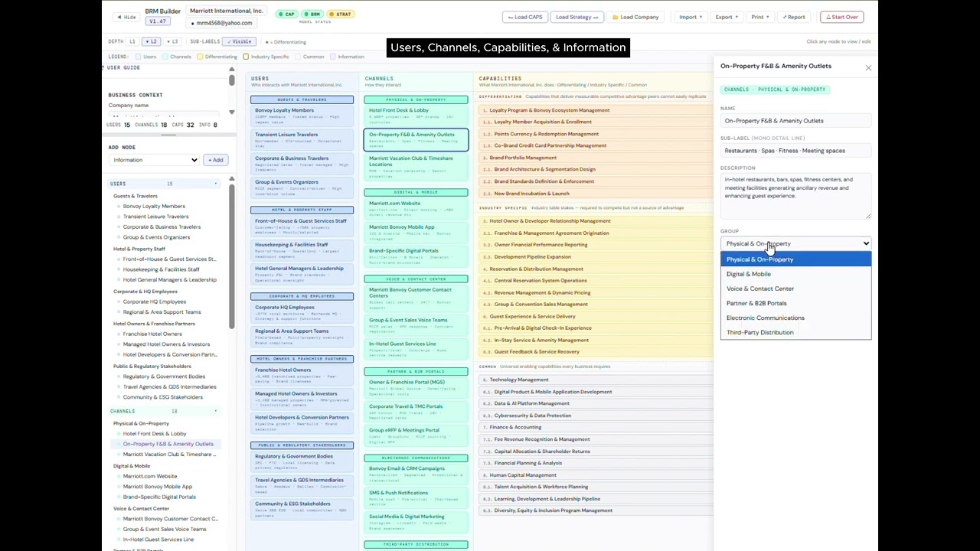The width and height of the screenshot is (980, 551).
Task: Set depth to L2
Action: pos(152,41)
